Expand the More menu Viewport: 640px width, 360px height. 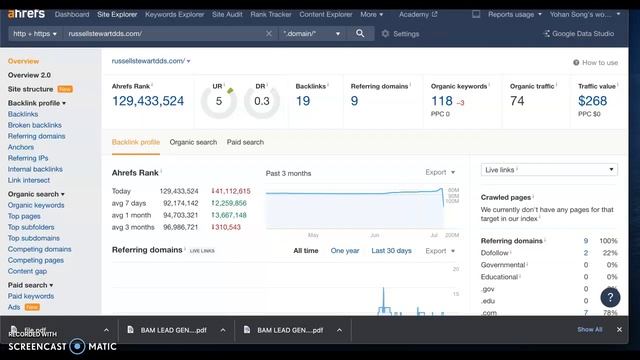pos(371,14)
